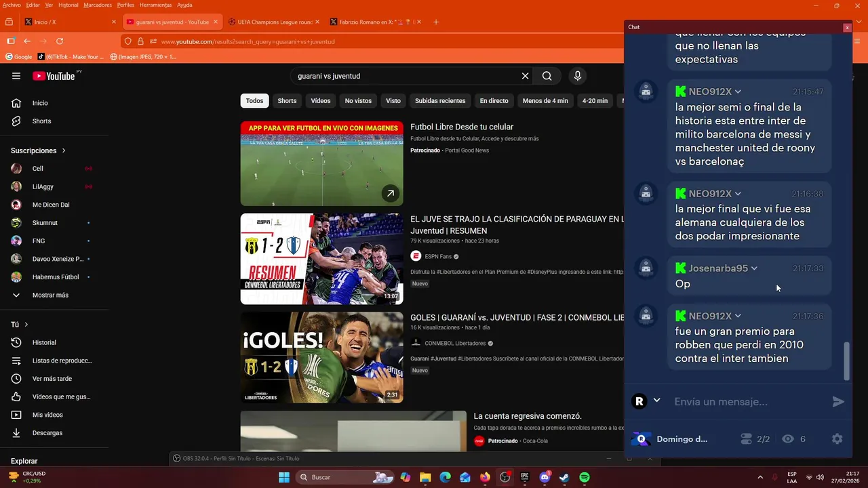Open Epic Games Launcher from taskbar
868x488 pixels.
(525, 477)
